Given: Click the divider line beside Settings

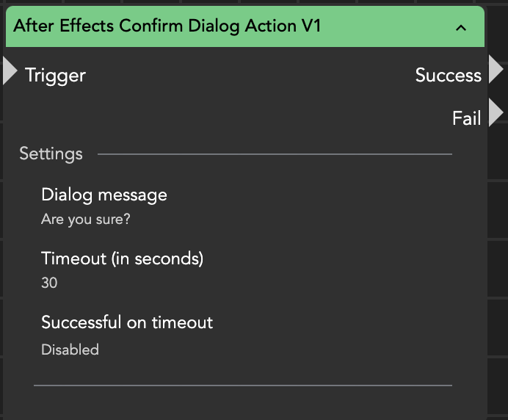Looking at the screenshot, I should (275, 155).
